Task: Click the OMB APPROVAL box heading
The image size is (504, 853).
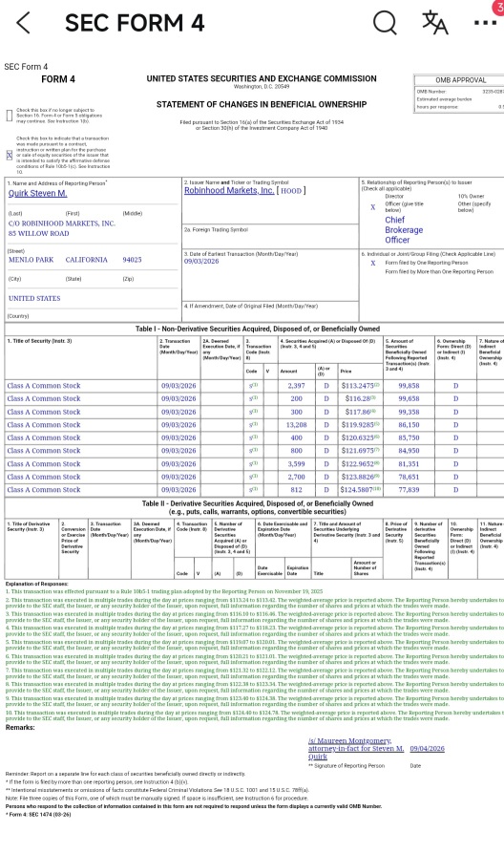Action: point(460,80)
